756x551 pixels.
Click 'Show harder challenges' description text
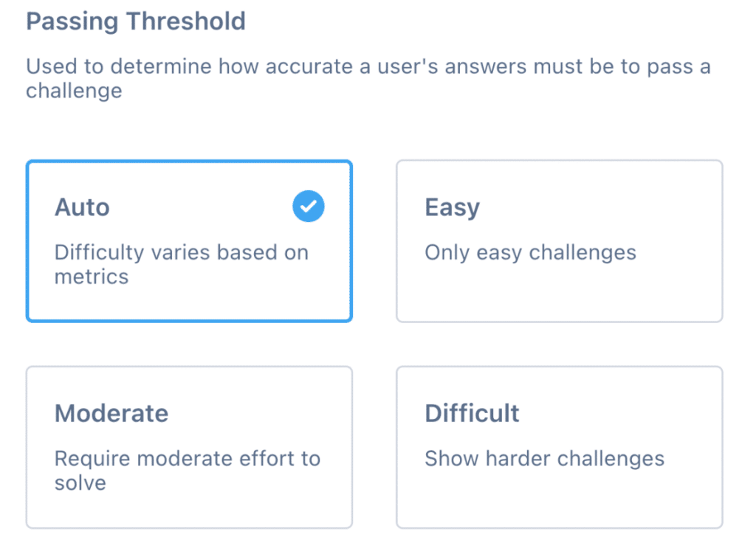coord(545,459)
